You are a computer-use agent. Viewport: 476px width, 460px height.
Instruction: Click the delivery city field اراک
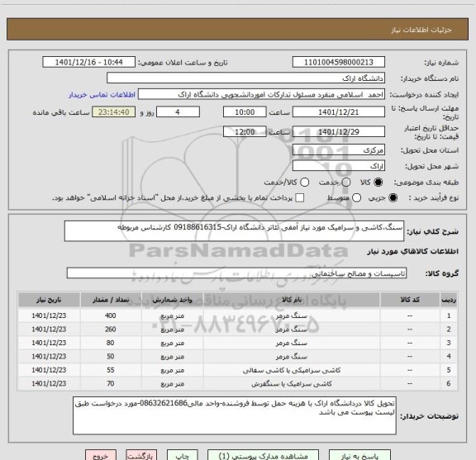click(339, 166)
